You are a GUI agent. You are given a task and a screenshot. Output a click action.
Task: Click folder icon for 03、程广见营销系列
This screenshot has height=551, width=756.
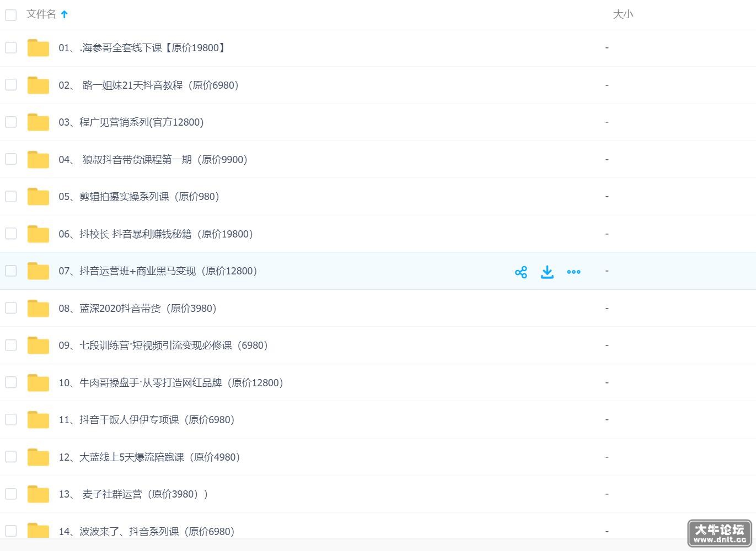pos(38,122)
